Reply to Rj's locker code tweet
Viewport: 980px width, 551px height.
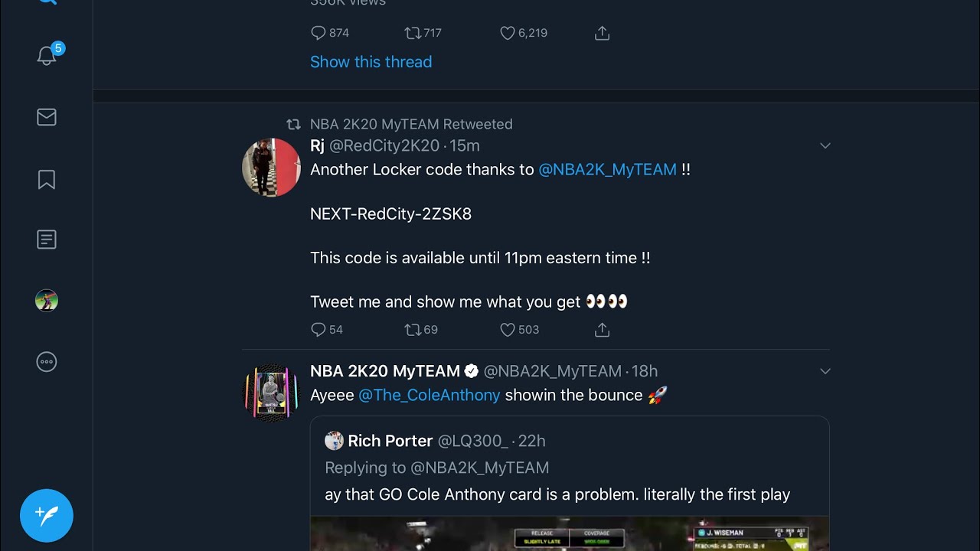[318, 330]
